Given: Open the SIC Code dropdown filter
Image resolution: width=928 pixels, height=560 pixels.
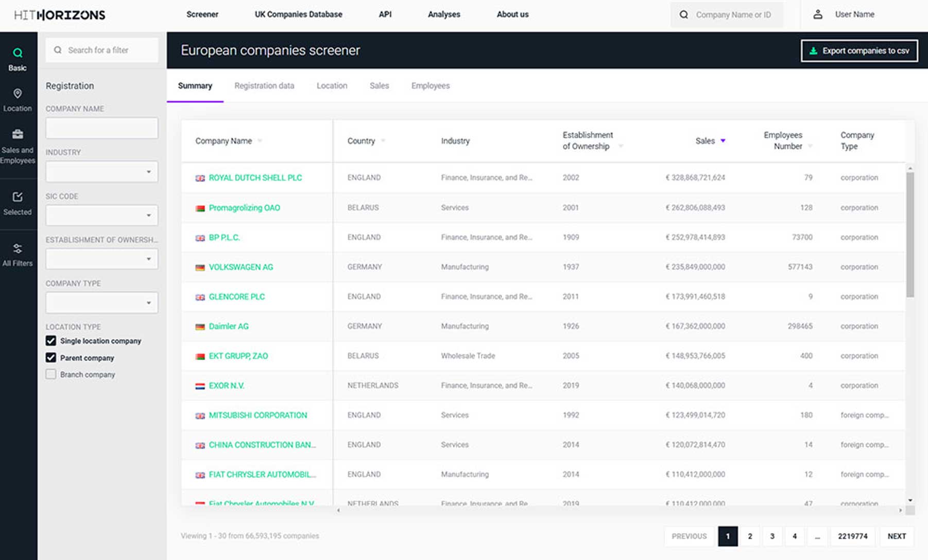Looking at the screenshot, I should [102, 215].
